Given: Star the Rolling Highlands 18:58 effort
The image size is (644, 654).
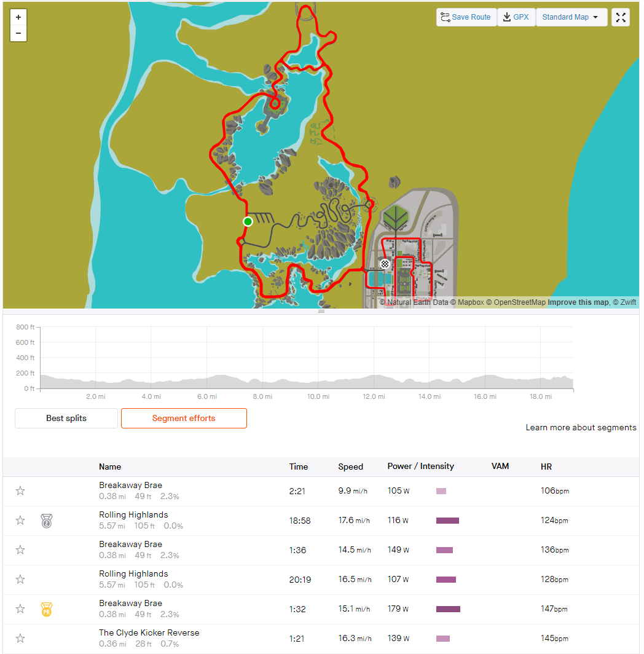Looking at the screenshot, I should tap(20, 521).
